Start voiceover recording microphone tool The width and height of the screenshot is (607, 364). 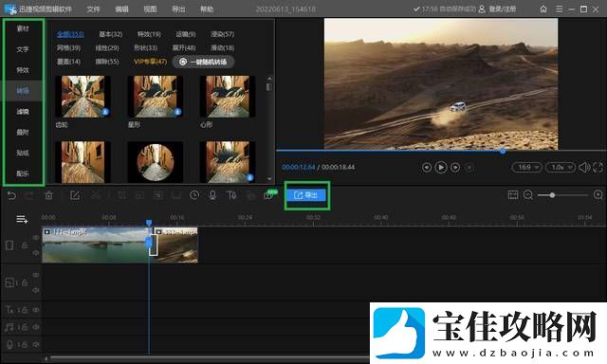(212, 195)
